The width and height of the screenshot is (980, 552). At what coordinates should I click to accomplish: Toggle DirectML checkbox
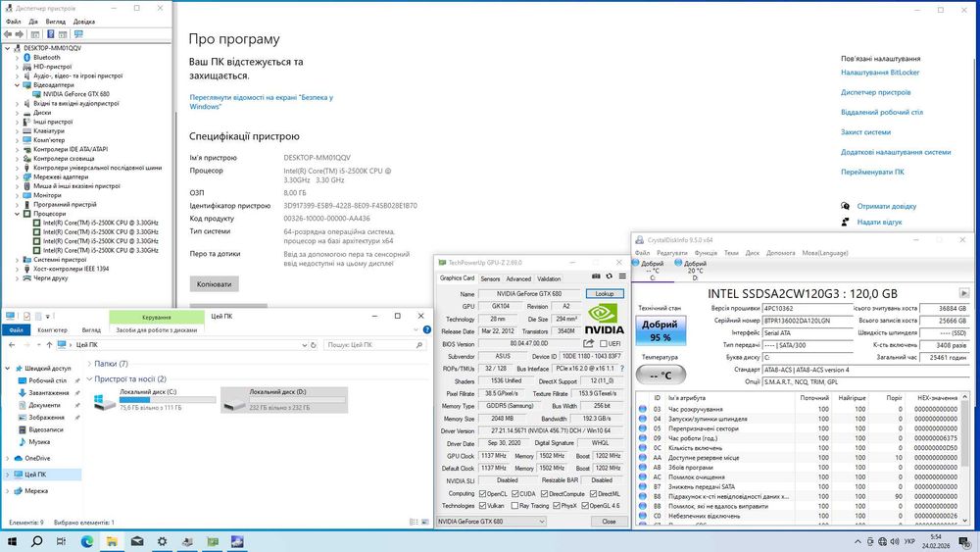(x=593, y=493)
